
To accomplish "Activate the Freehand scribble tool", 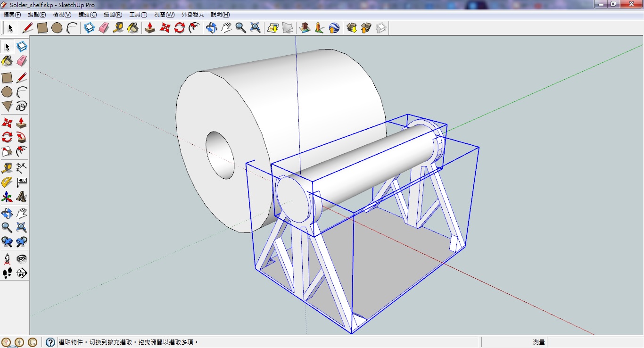I will tap(22, 106).
